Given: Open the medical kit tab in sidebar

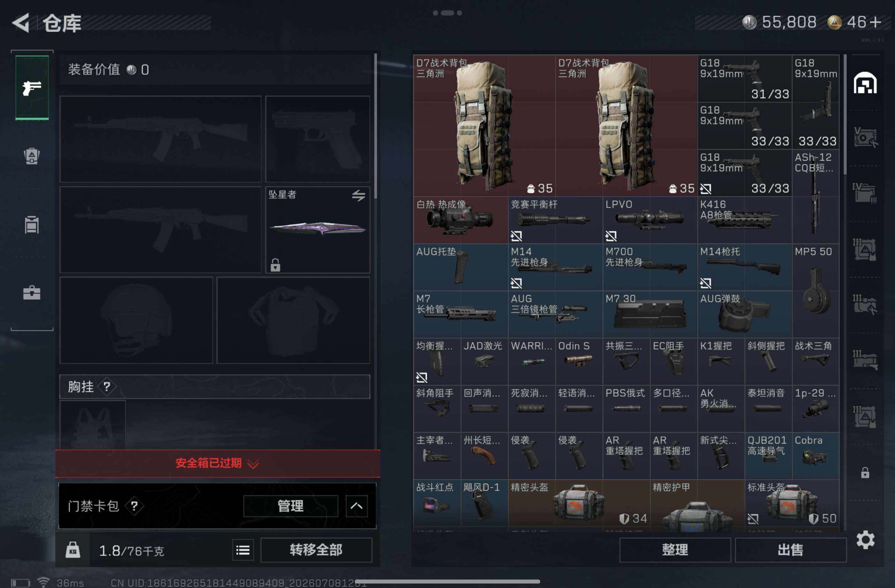Looking at the screenshot, I should (32, 292).
